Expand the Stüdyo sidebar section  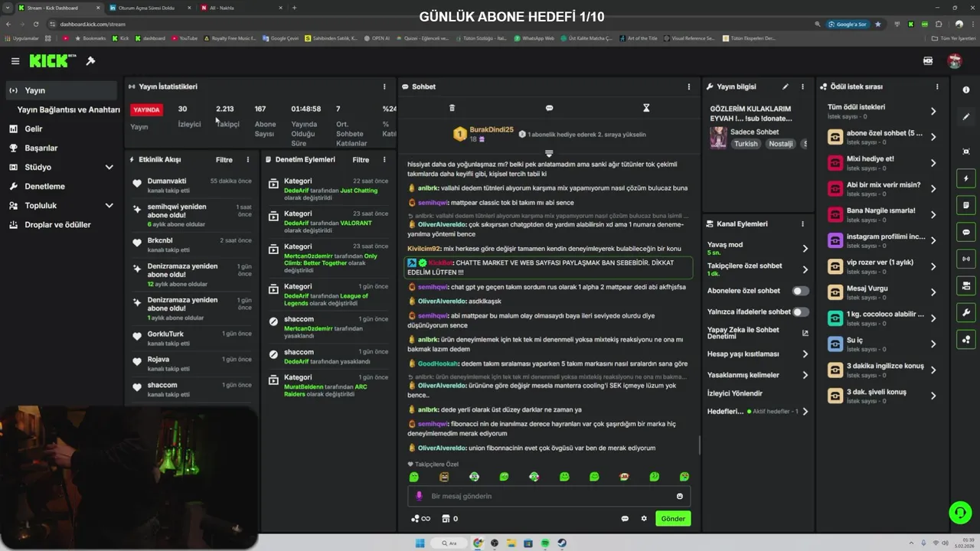pyautogui.click(x=109, y=167)
